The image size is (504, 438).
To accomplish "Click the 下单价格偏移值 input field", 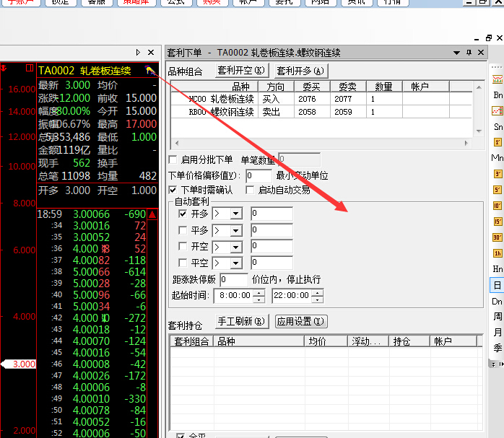I will 258,175.
